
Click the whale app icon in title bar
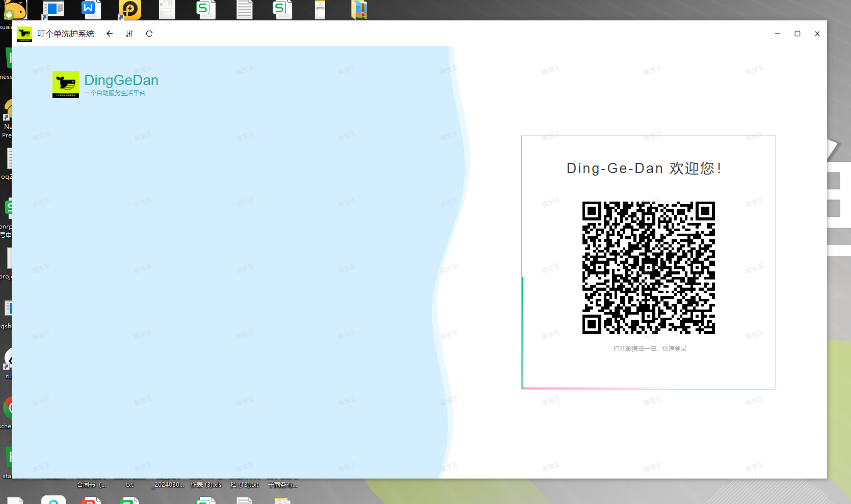(24, 34)
